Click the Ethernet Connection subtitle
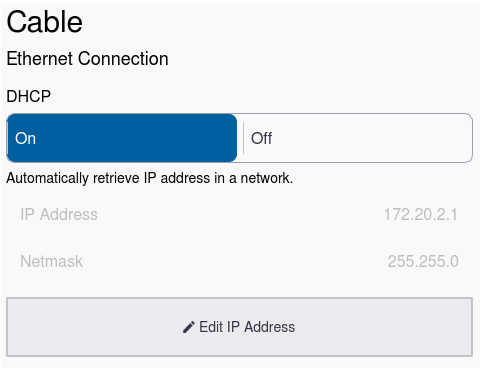 (x=88, y=59)
